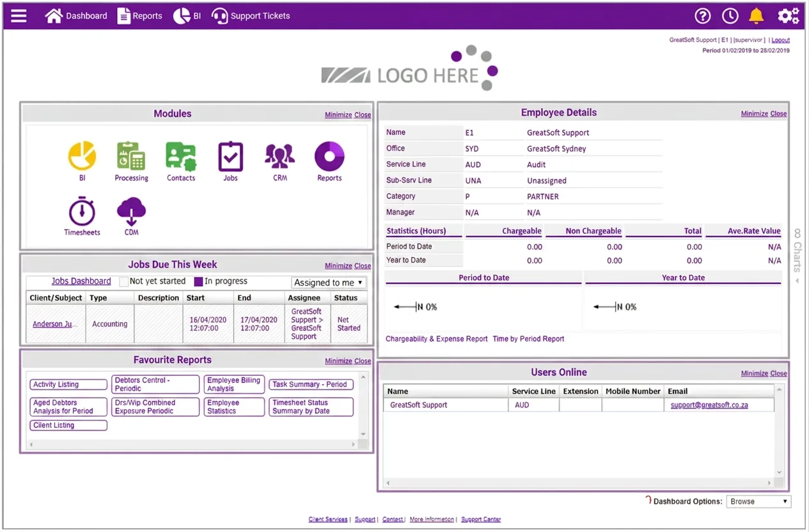Viewport: 809px width, 532px height.
Task: Toggle the Not yet started checkbox
Action: tap(124, 282)
